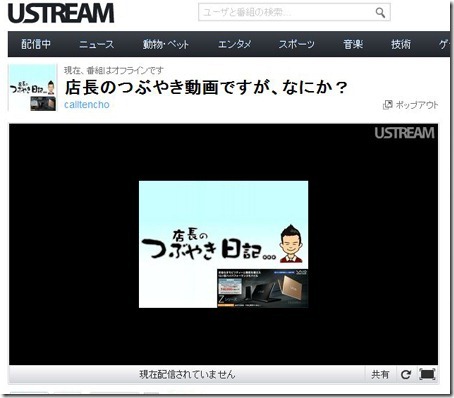Click the refresh icon in the player bar

[x=406, y=375]
